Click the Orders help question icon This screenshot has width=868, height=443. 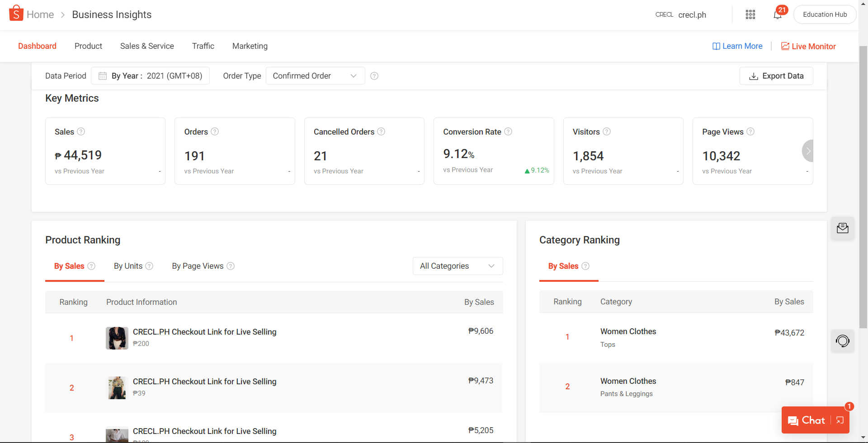[215, 131]
